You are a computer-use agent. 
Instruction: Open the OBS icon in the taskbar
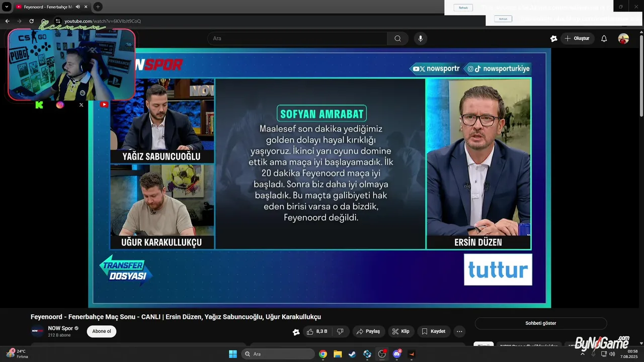pyautogui.click(x=382, y=354)
